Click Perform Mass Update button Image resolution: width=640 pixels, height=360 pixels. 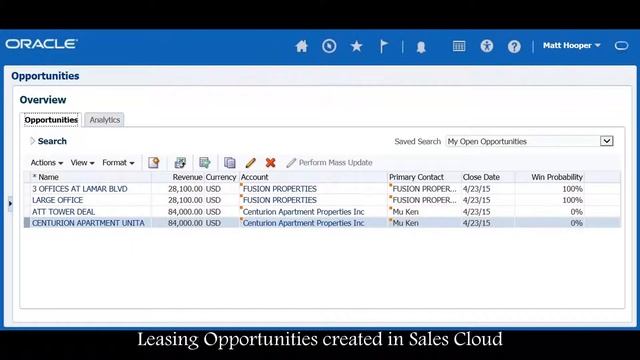coord(329,162)
